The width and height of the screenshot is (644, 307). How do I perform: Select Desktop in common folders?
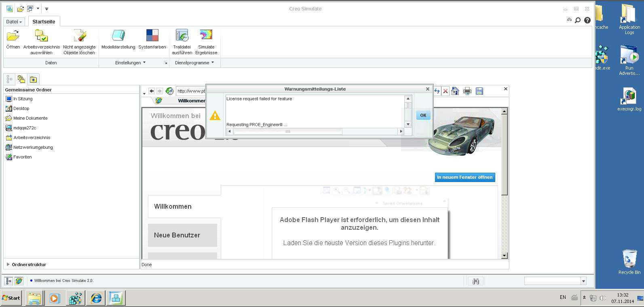click(17, 108)
